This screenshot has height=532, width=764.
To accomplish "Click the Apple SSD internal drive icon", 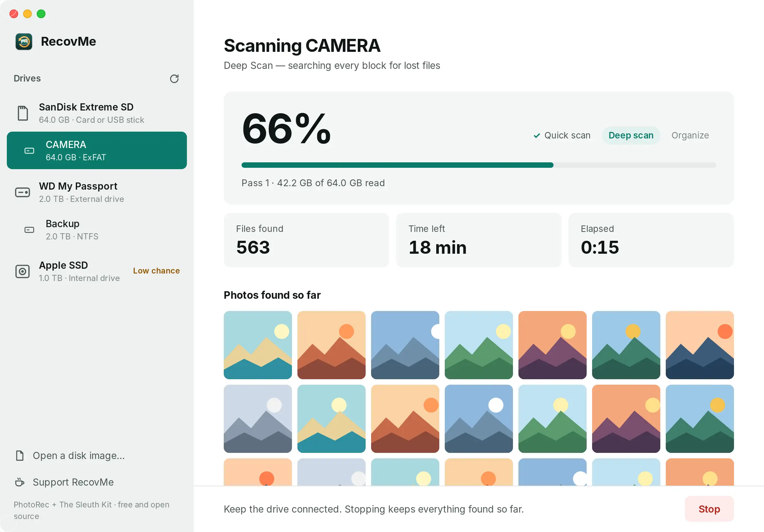I will point(23,271).
